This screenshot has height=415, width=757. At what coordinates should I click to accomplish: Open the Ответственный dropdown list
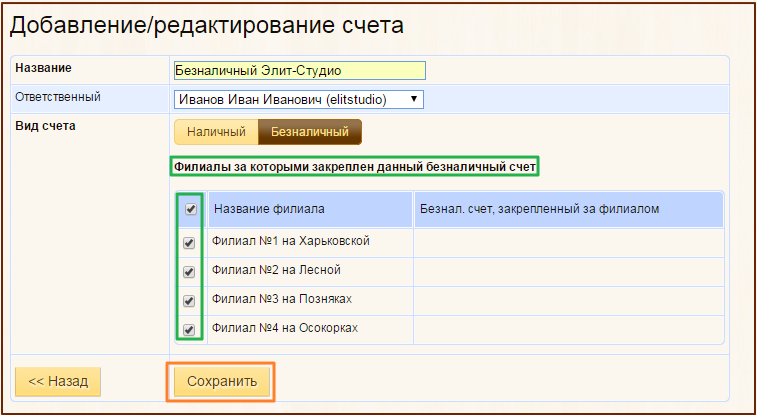pyautogui.click(x=299, y=99)
